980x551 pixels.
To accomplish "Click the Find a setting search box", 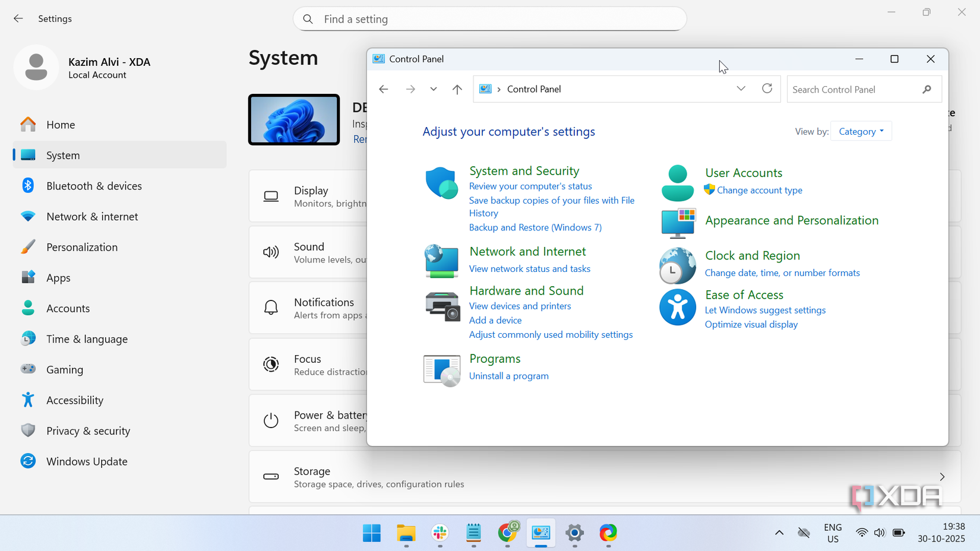I will click(490, 19).
